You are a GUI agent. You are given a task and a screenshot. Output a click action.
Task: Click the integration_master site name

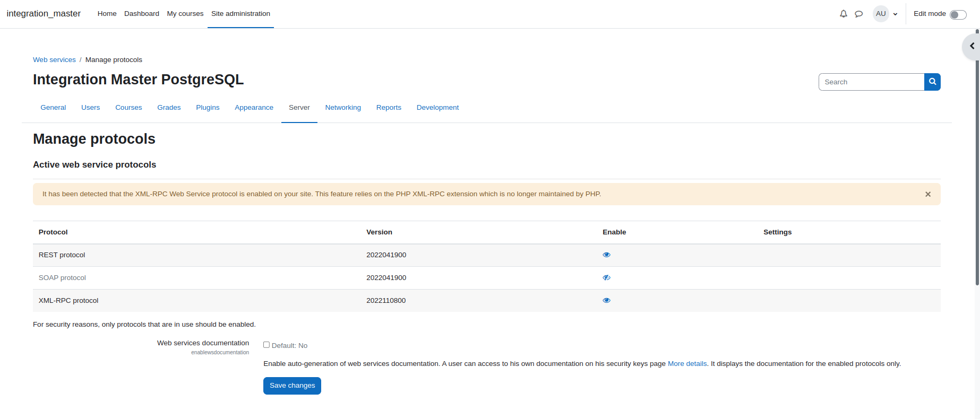44,14
